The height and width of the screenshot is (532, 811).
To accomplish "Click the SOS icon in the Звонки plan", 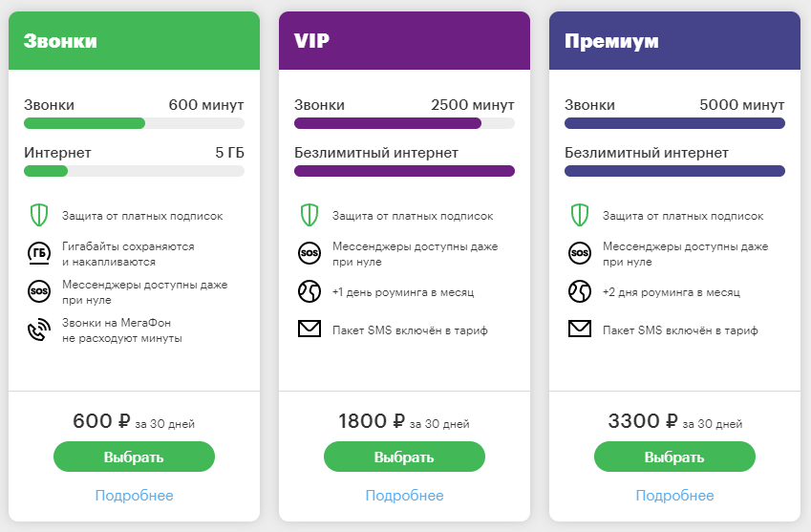I will (39, 291).
